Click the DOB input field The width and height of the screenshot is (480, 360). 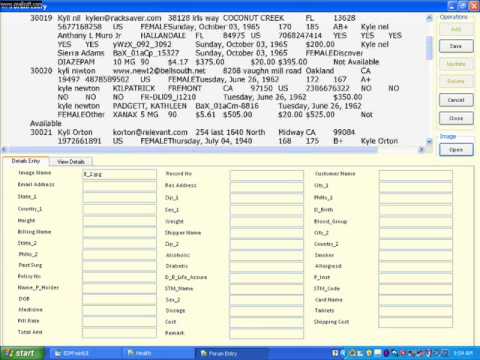click(x=119, y=299)
